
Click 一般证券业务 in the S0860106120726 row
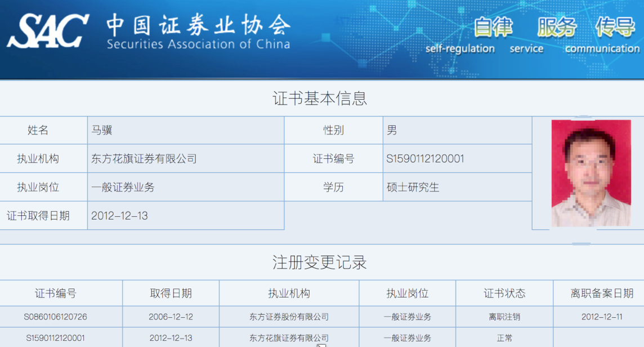tap(408, 317)
